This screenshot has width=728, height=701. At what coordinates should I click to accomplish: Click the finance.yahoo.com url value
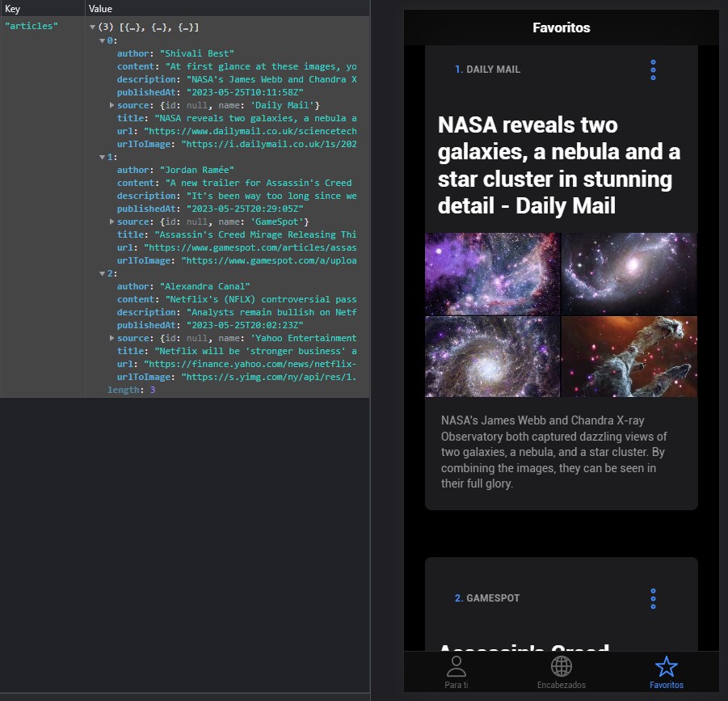click(x=250, y=364)
